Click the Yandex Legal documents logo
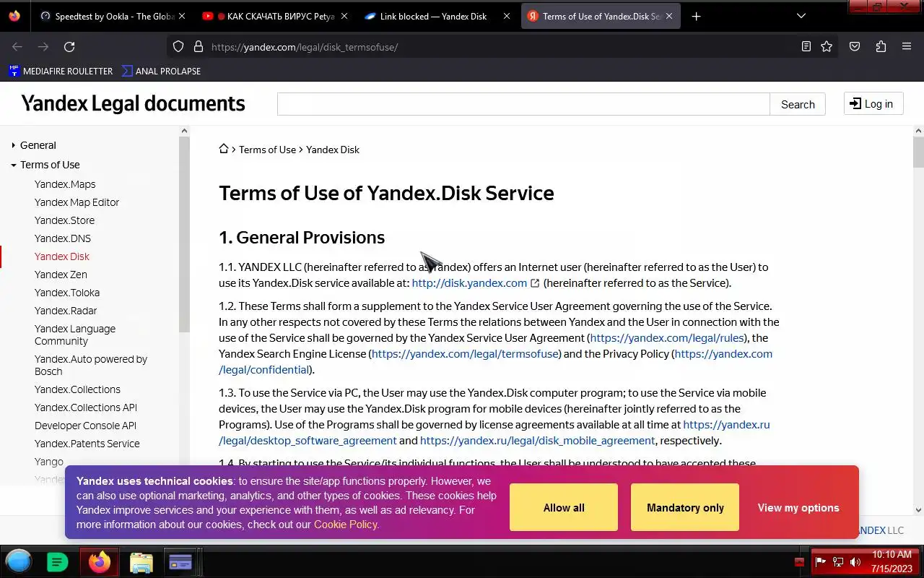The height and width of the screenshot is (578, 924). [134, 103]
